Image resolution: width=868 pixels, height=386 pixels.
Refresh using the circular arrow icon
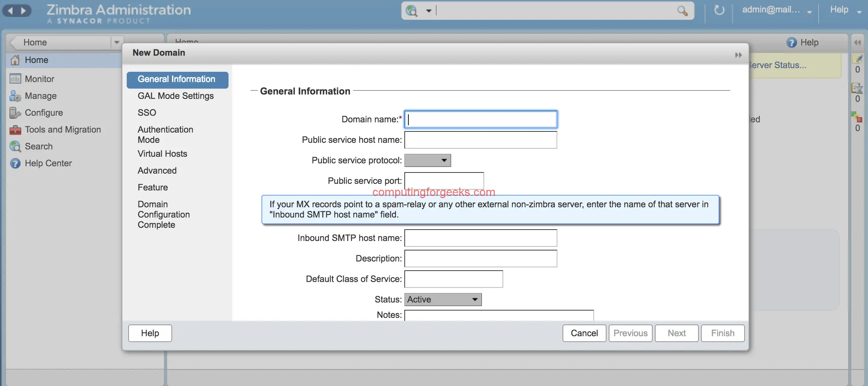[x=719, y=10]
